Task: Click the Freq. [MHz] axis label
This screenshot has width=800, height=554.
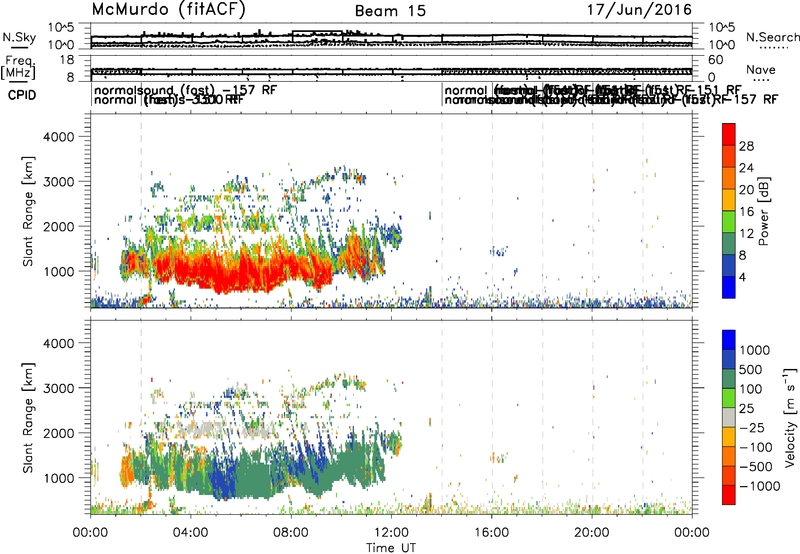Action: [19, 69]
